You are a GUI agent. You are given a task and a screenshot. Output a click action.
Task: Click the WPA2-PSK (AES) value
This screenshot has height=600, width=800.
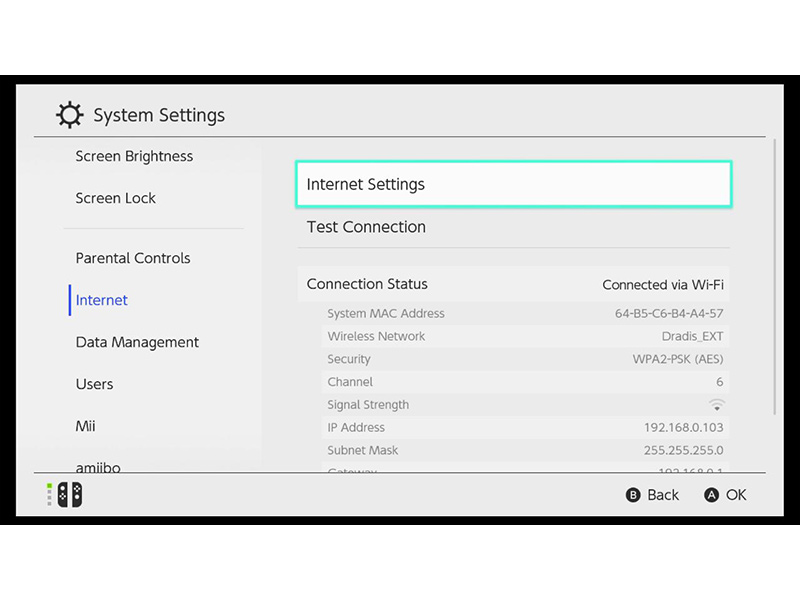pyautogui.click(x=678, y=359)
